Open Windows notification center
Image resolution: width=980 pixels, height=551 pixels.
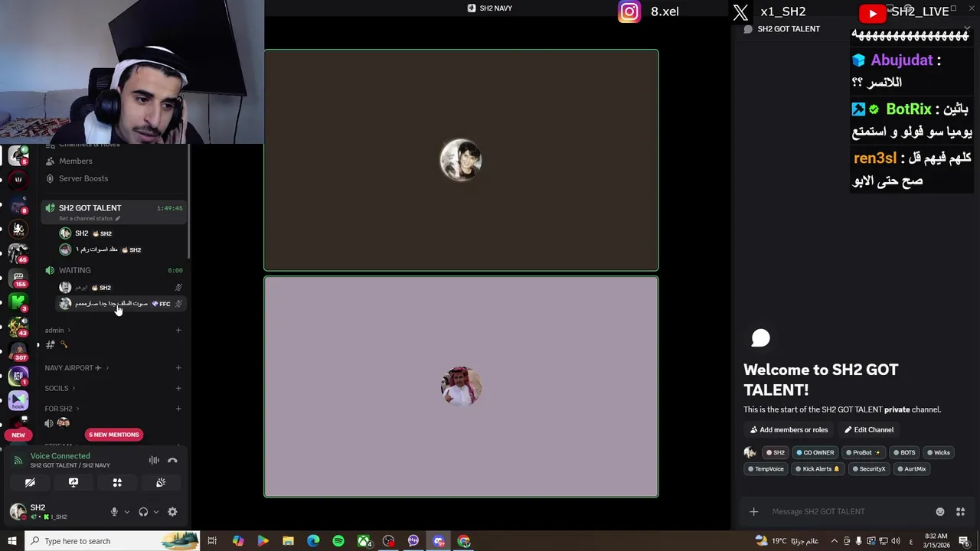click(x=965, y=541)
